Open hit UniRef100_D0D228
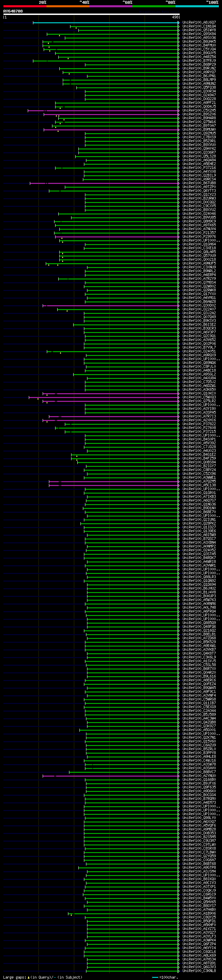The height and width of the screenshot is (980, 222). pos(199,99)
